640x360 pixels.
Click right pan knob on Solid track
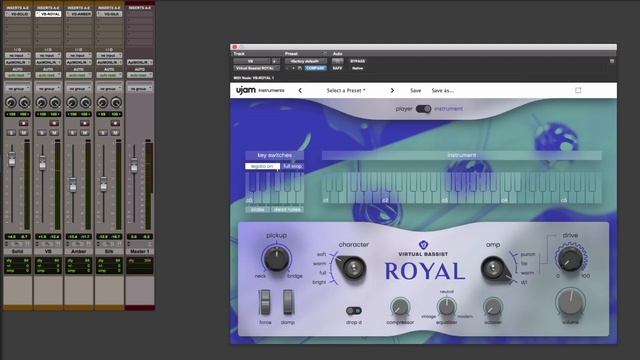(24, 102)
